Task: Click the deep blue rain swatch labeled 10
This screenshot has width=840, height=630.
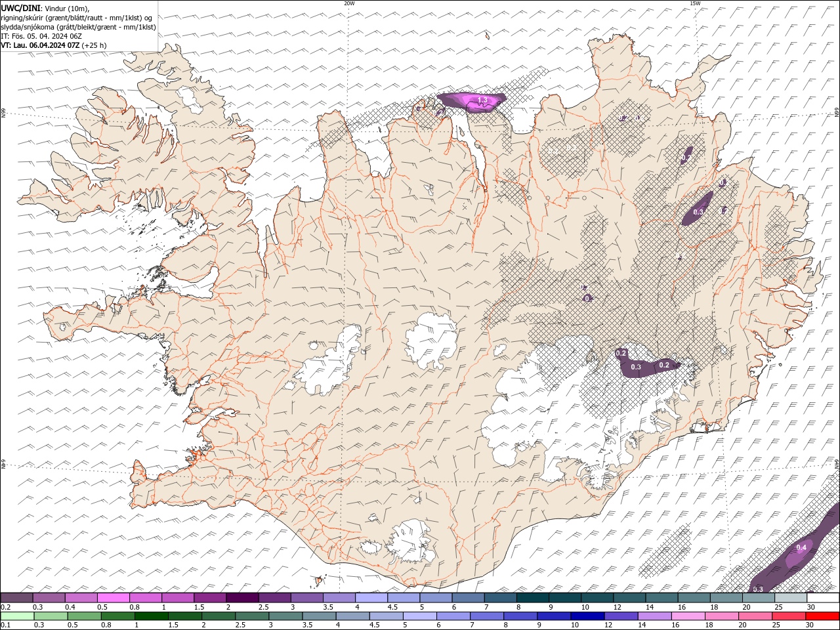Action: (587, 616)
